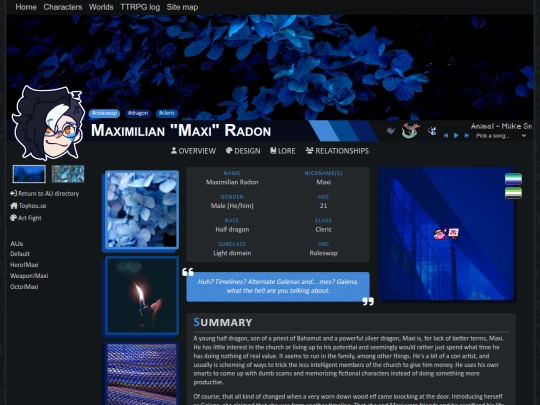The height and width of the screenshot is (405, 540).
Task: Click the #roleswap tag
Action: (104, 113)
